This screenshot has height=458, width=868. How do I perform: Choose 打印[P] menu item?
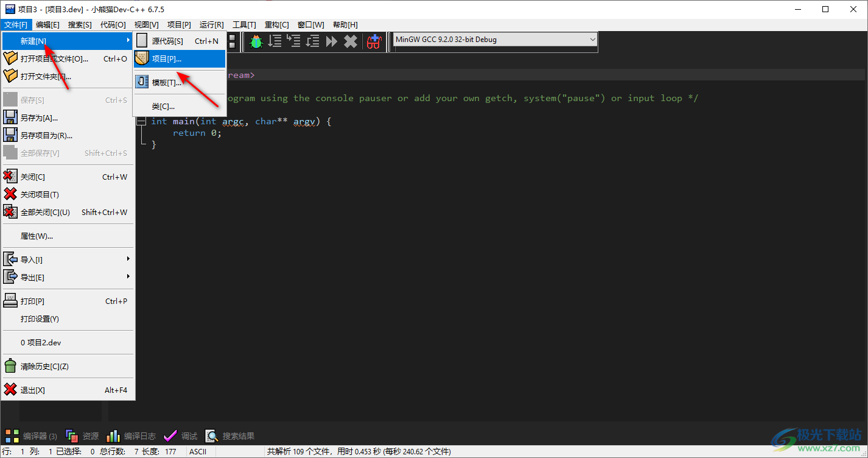(68, 301)
